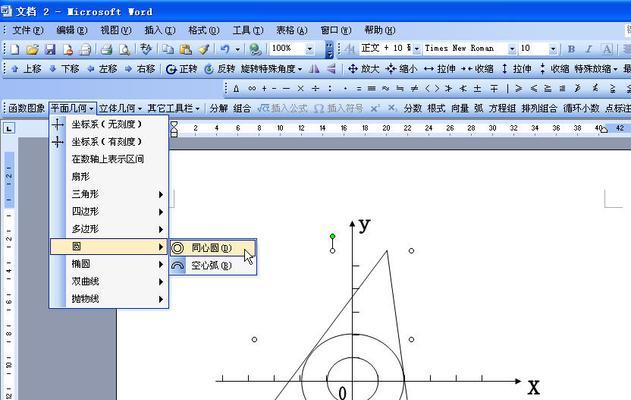Click the Print Preview magnifier icon

[124, 49]
